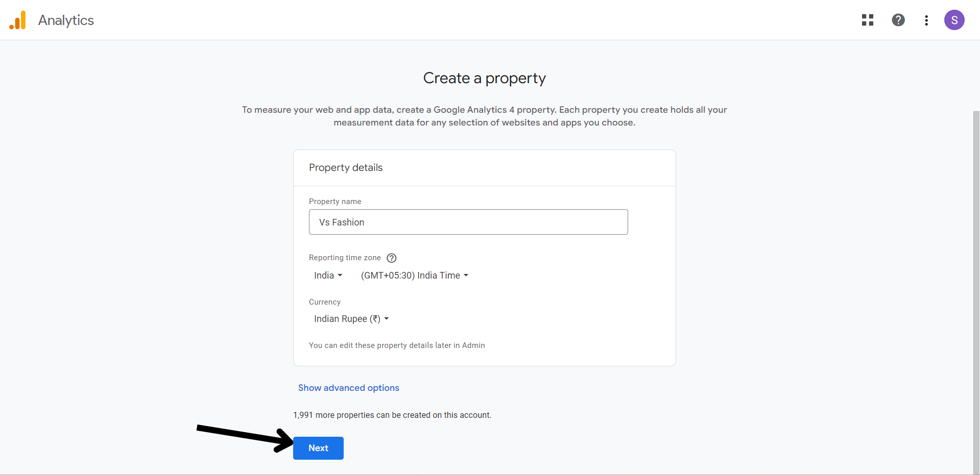
Task: Open the three-dot more options menu
Action: pyautogui.click(x=926, y=20)
